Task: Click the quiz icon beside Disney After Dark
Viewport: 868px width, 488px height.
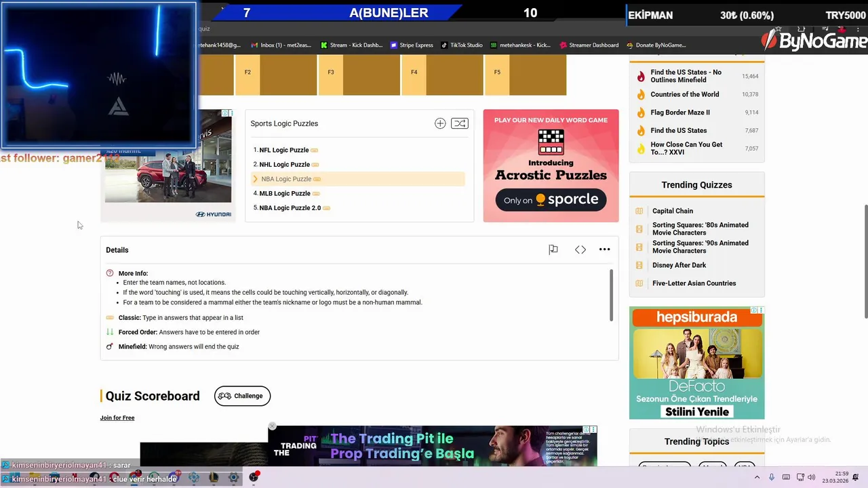Action: pos(639,265)
